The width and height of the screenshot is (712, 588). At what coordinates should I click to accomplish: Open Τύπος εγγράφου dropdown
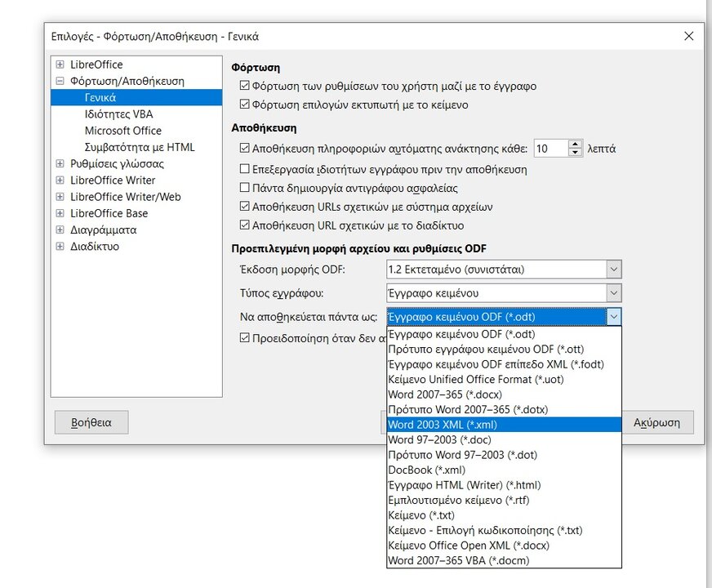[613, 293]
